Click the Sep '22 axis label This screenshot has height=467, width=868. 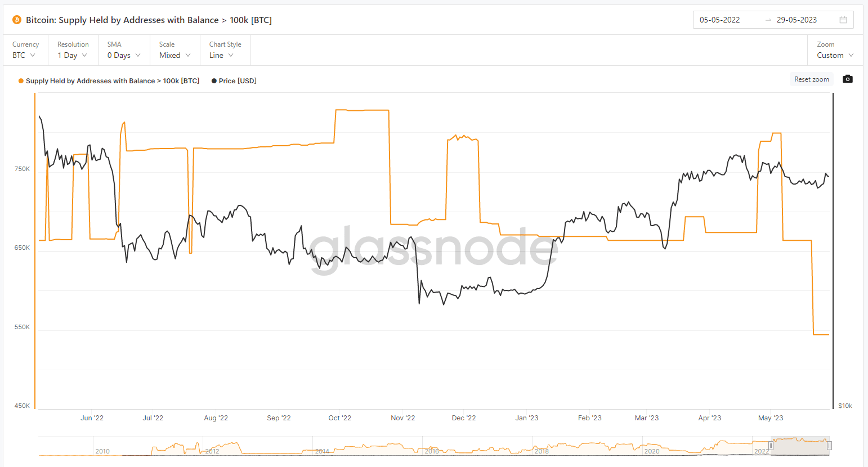point(279,418)
